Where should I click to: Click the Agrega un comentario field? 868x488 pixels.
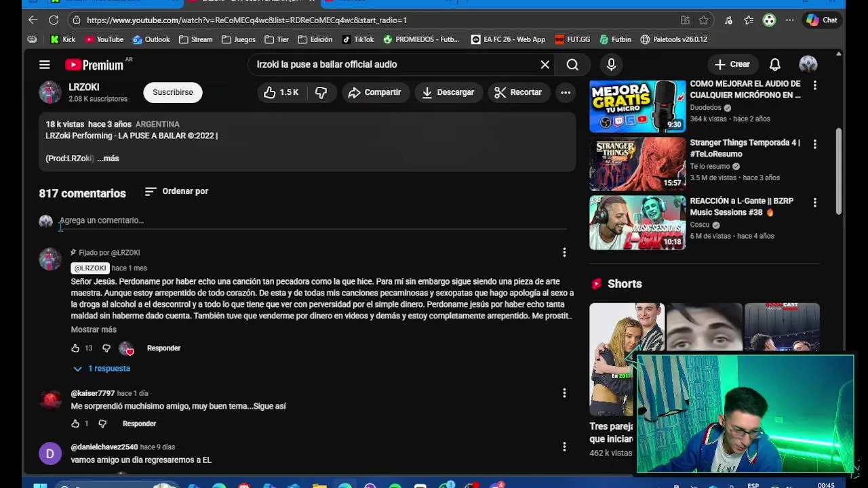click(x=313, y=221)
